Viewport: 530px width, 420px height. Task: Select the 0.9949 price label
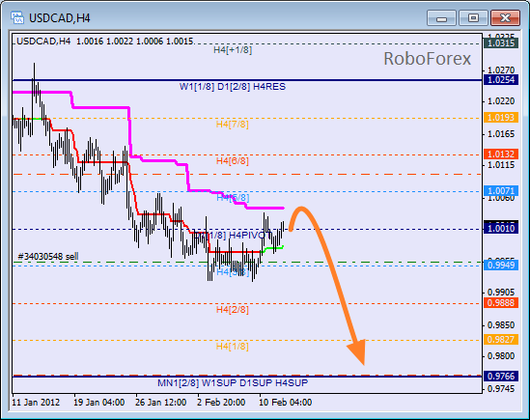pos(501,266)
